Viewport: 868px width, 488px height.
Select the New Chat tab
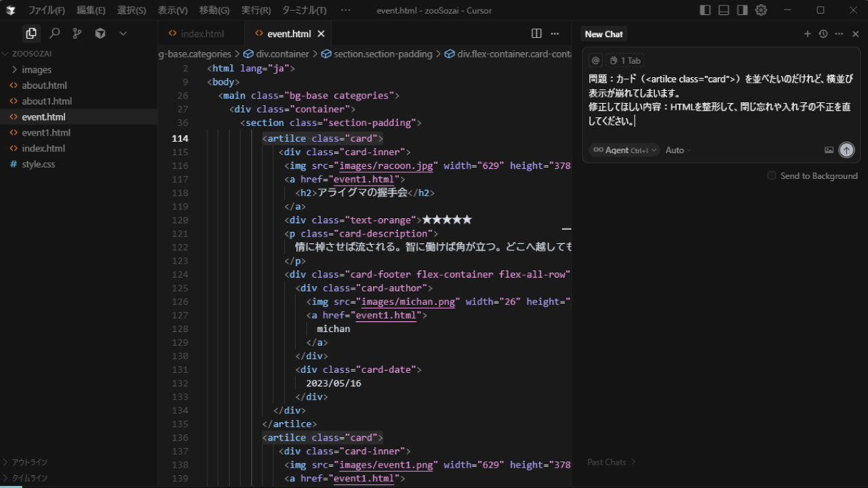click(604, 34)
